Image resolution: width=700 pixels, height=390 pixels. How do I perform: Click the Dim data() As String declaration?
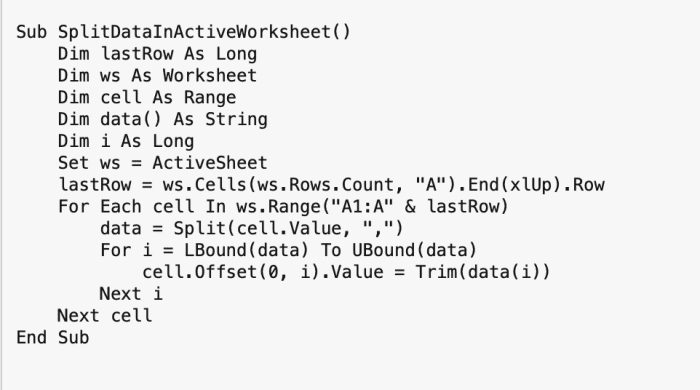pyautogui.click(x=162, y=120)
